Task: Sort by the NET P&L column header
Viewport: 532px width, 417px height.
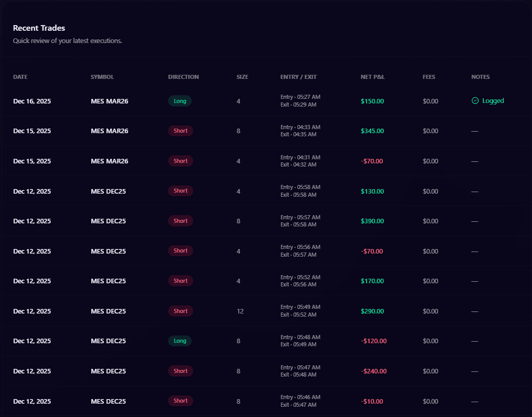Action: pyautogui.click(x=373, y=77)
